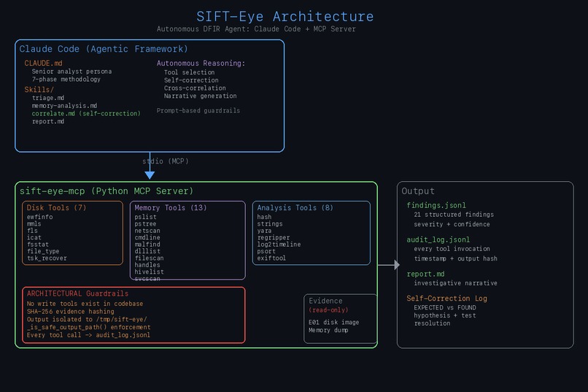Viewport: 588px width, 392px height.
Task: Select the pslist tool entry
Action: pyautogui.click(x=145, y=217)
